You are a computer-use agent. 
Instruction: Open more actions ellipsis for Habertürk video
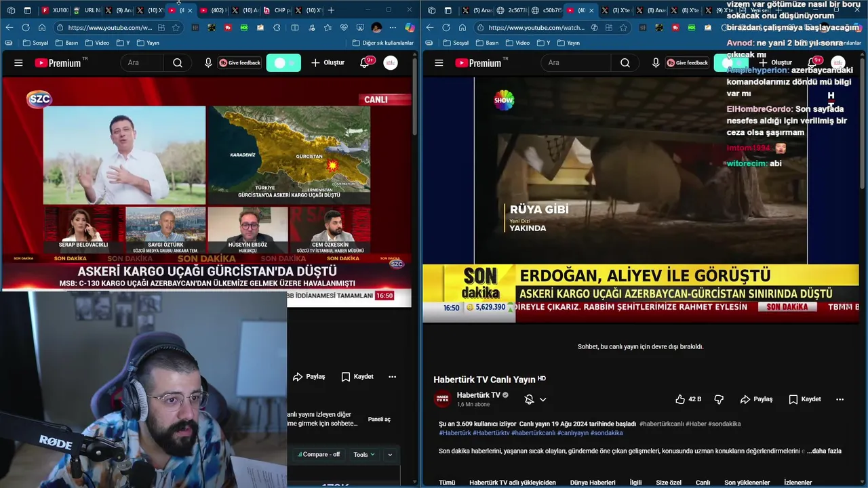(840, 399)
